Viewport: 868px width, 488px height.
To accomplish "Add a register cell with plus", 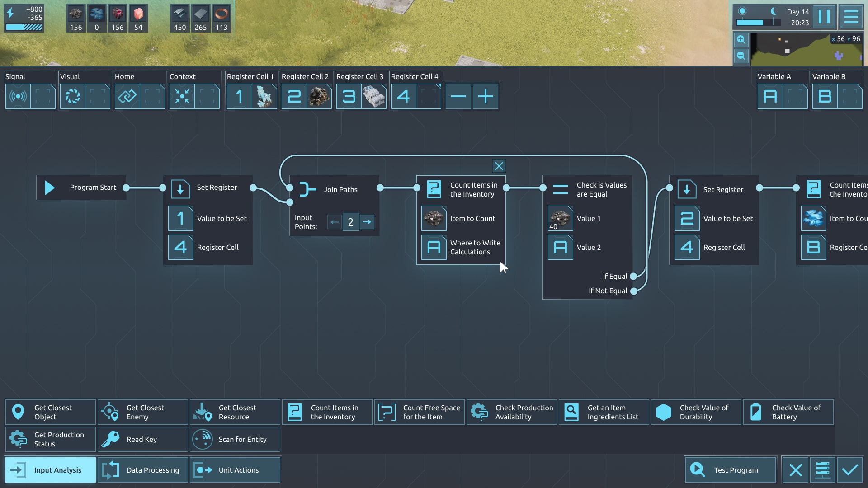I will point(486,96).
